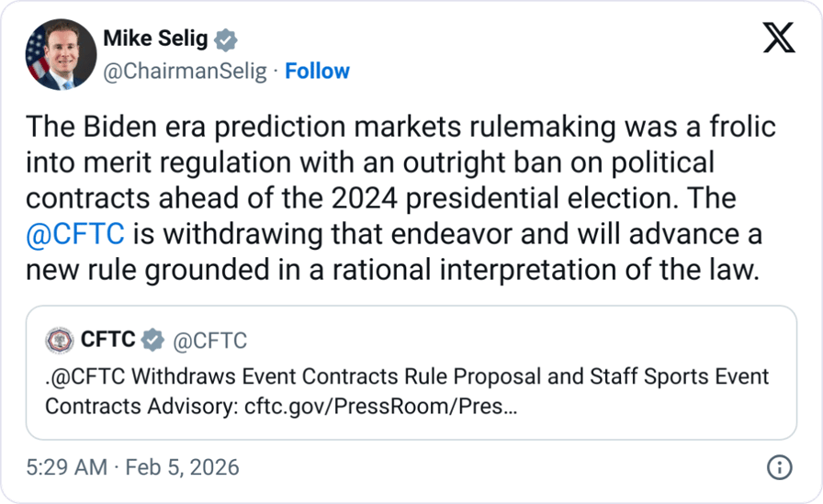823x504 pixels.
Task: Open blue @CFTC mention in tweet body
Action: coord(77,235)
